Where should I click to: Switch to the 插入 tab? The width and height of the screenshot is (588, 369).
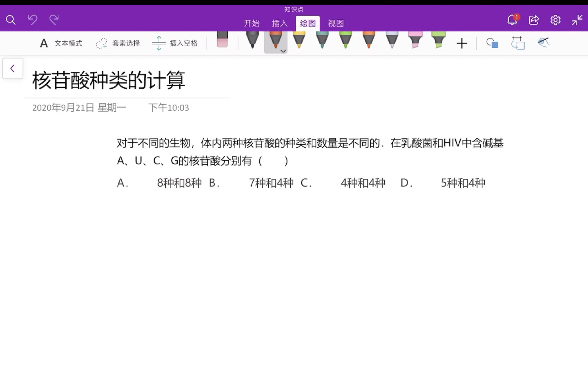[280, 23]
